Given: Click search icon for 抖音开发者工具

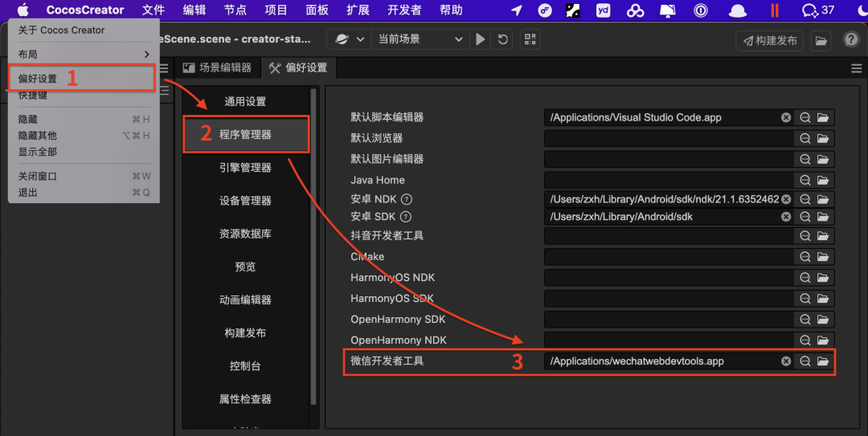Looking at the screenshot, I should (805, 236).
